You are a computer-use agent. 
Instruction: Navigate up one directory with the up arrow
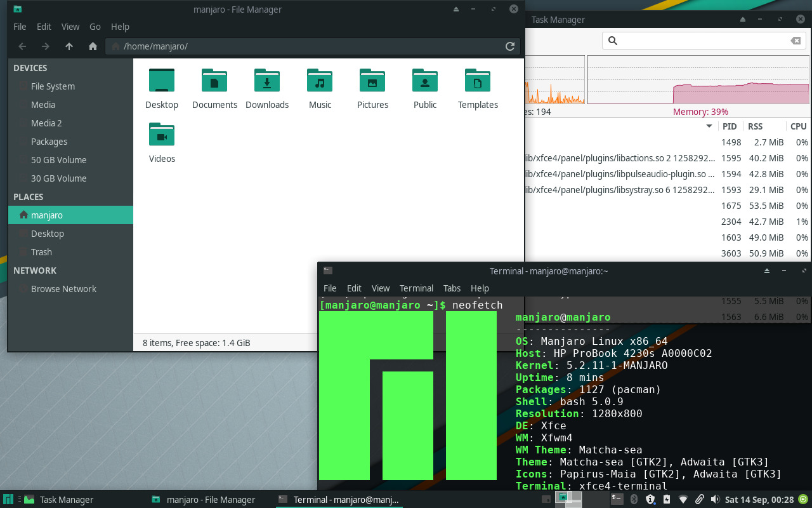coord(70,46)
